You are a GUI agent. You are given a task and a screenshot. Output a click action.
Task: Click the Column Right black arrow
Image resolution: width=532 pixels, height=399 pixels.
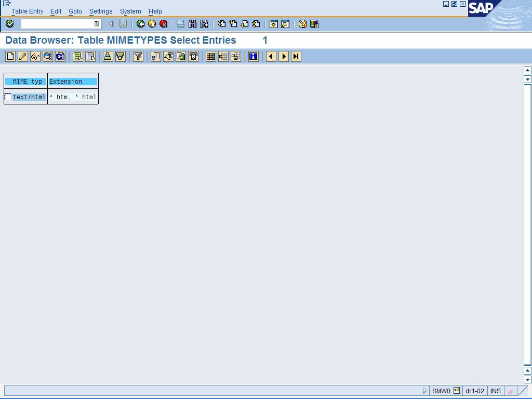(x=284, y=56)
